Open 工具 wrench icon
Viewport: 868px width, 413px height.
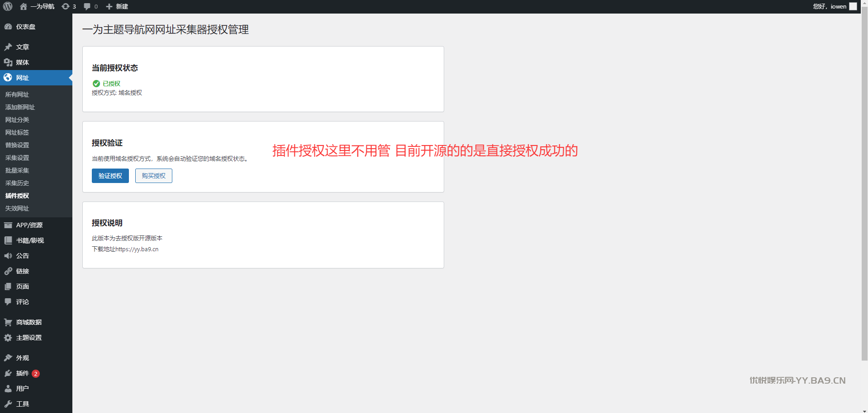[x=8, y=404]
